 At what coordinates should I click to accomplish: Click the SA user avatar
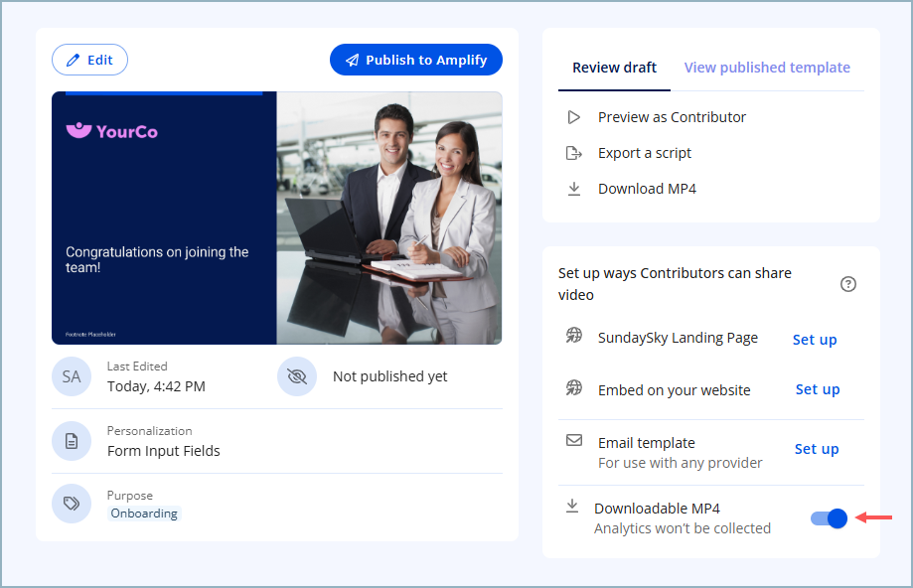pos(72,376)
